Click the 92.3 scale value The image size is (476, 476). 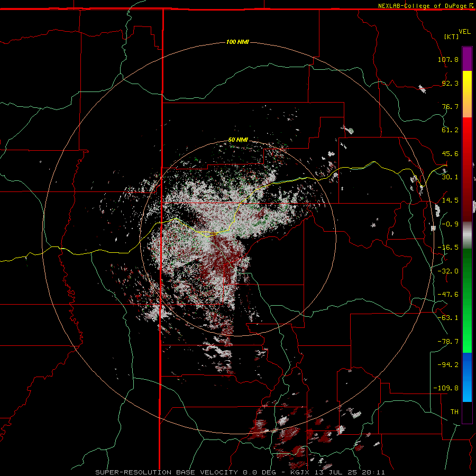point(450,83)
